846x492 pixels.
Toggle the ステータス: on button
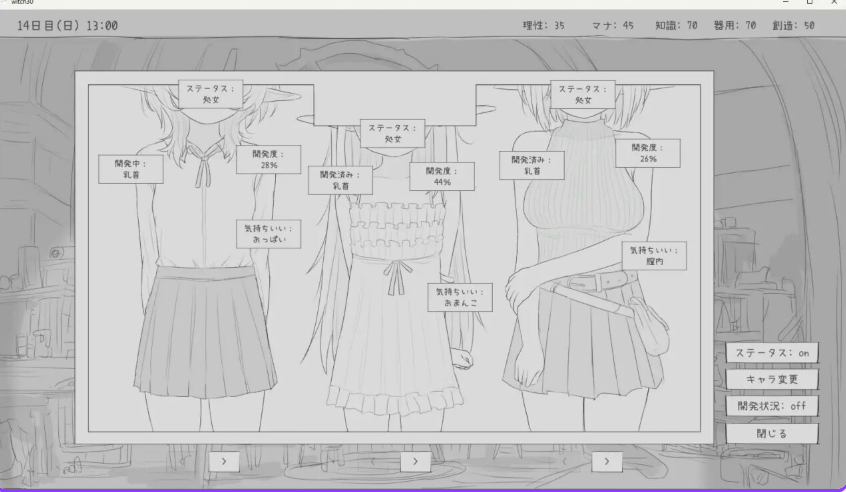(772, 353)
